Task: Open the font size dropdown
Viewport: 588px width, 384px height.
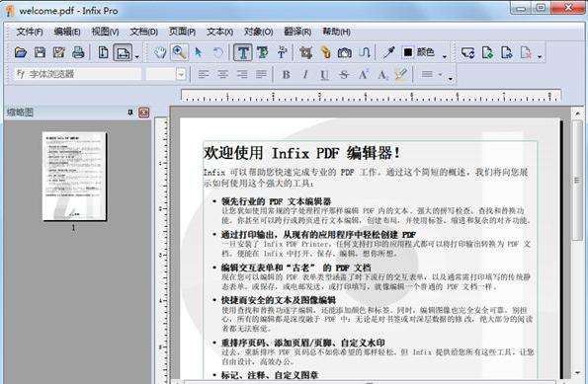Action: coord(181,74)
